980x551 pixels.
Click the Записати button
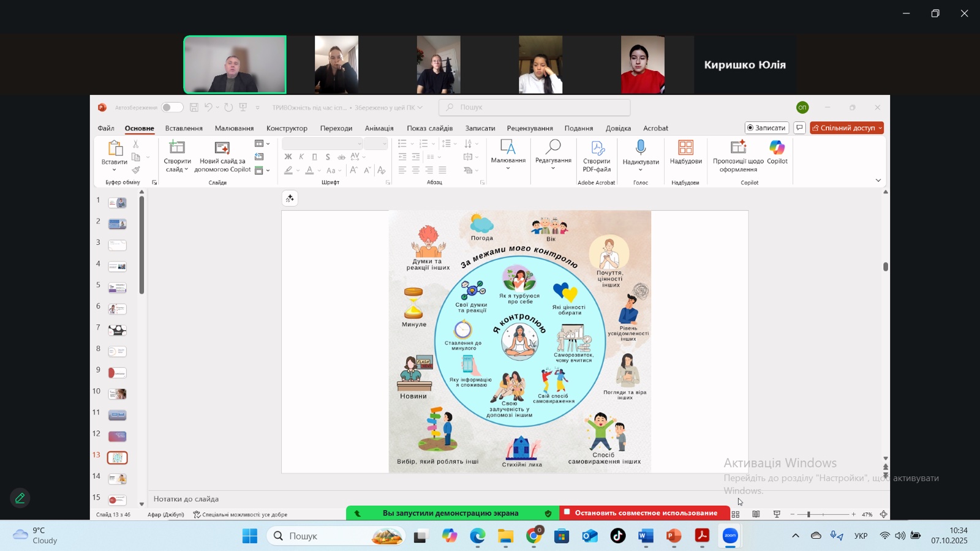pyautogui.click(x=766, y=128)
